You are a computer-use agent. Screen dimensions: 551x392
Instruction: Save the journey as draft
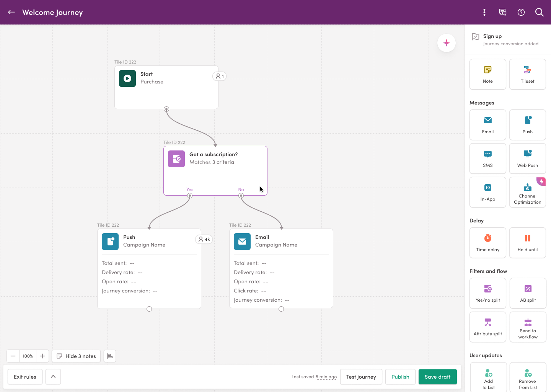click(x=437, y=377)
